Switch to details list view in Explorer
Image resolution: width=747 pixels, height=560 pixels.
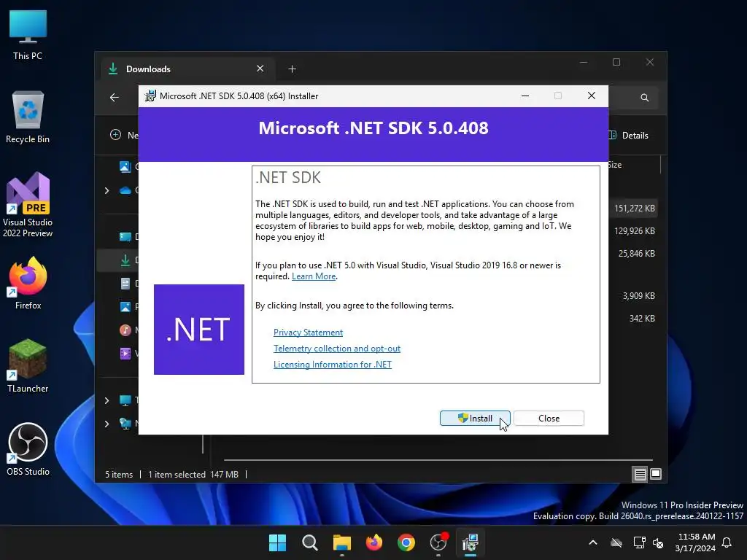click(x=640, y=474)
